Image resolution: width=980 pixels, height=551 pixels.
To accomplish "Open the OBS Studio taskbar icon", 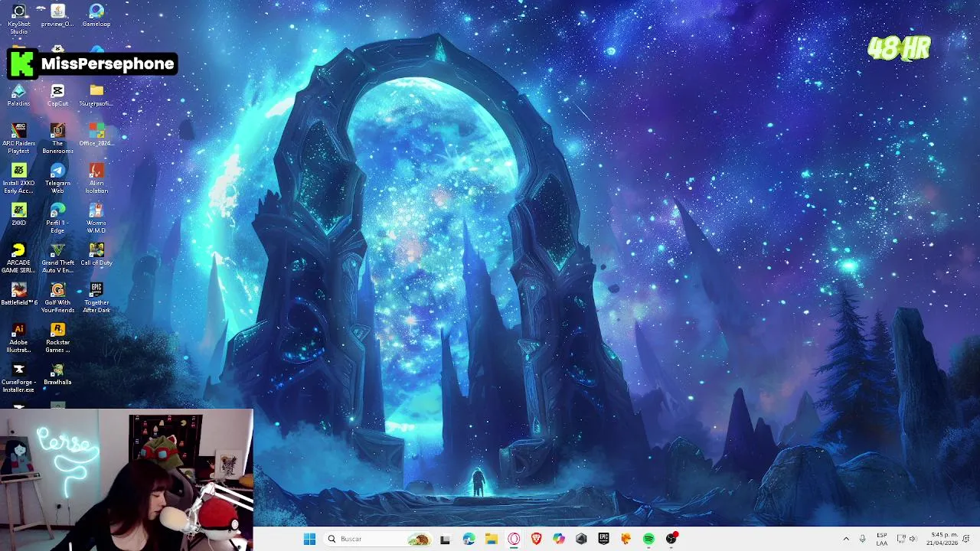I will point(671,539).
